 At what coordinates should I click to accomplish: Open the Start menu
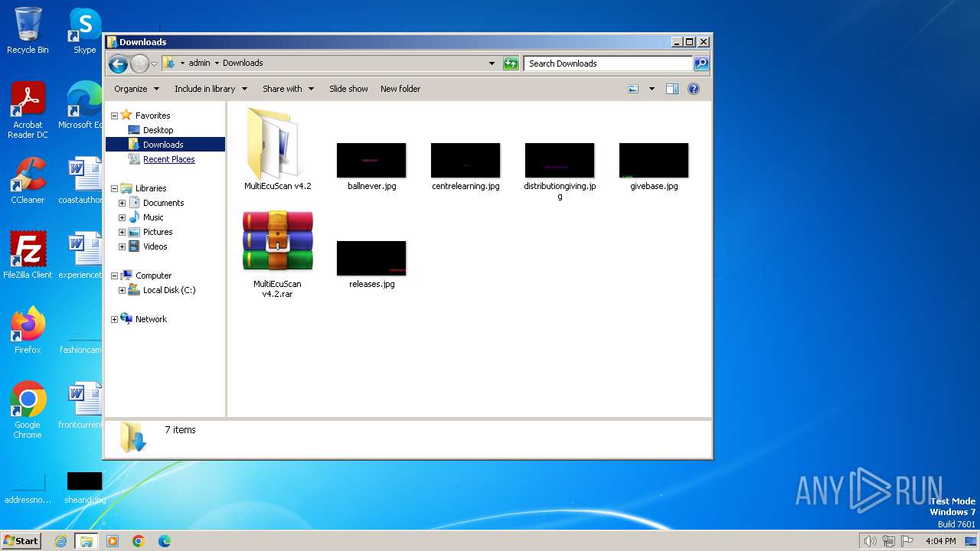coord(21,540)
